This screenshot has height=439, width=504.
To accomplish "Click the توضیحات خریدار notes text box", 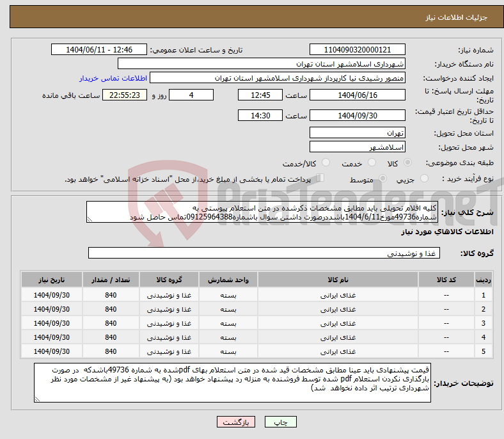I will [x=233, y=383].
